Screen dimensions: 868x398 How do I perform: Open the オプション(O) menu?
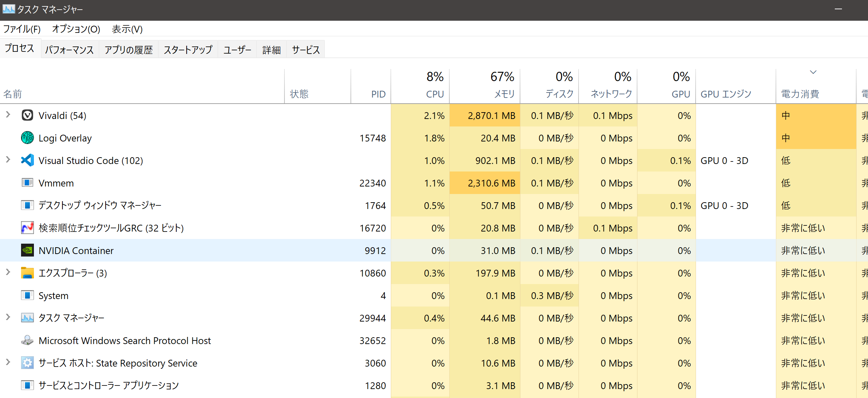(76, 29)
